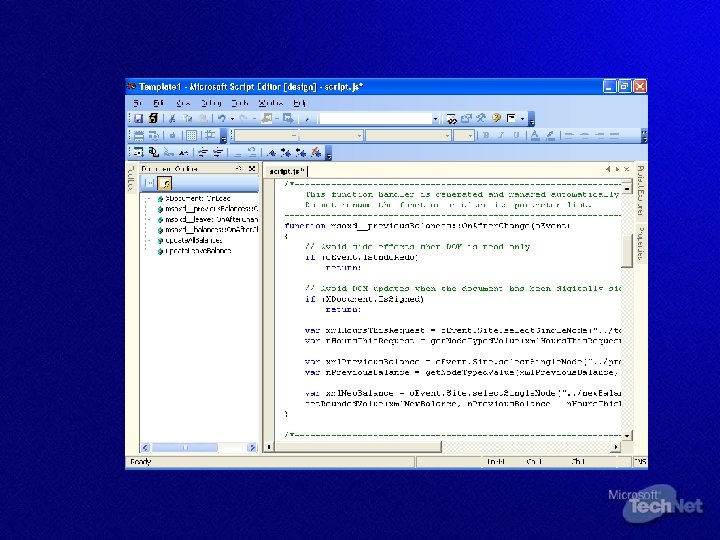Viewport: 720px width, 540px height.
Task: Open the Project Explorer side tab
Action: click(641, 191)
